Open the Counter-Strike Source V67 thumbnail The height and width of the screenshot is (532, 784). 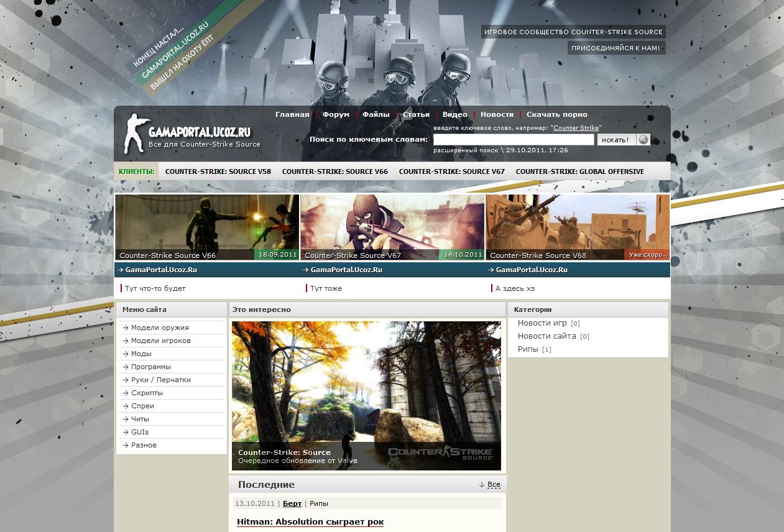pyautogui.click(x=392, y=227)
